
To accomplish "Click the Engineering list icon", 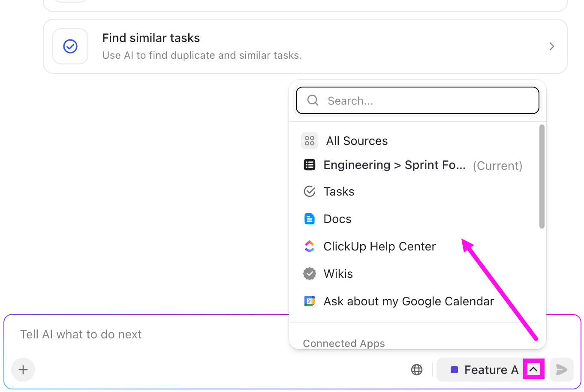I will [310, 165].
